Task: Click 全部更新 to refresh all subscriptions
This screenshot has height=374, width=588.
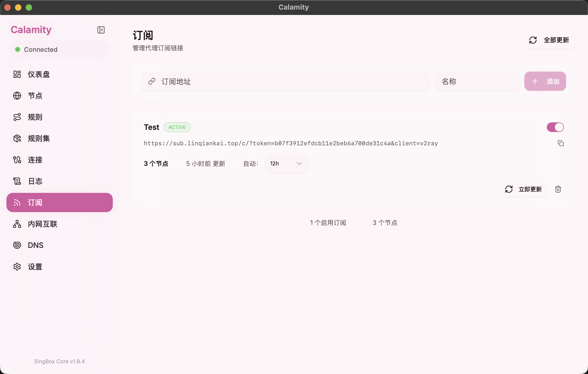Action: [549, 40]
